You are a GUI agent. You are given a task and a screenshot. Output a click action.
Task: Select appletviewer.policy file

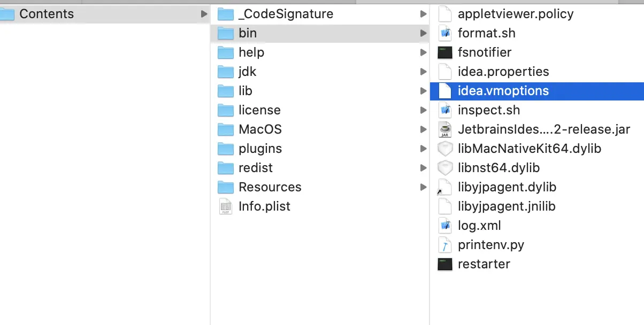515,14
